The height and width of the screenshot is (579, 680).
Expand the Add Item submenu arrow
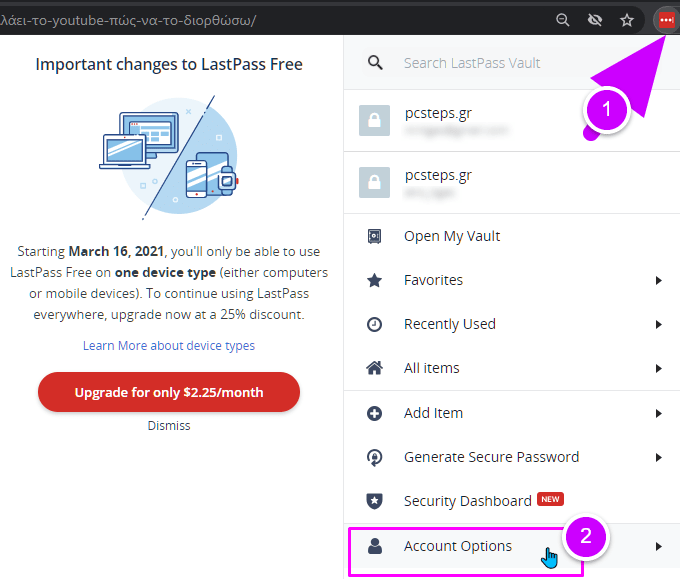coord(659,413)
